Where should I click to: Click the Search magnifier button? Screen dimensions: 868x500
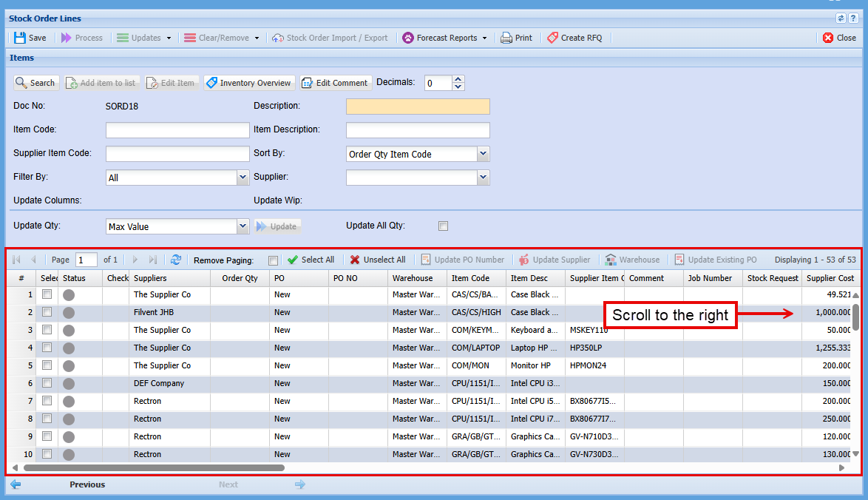pos(35,83)
